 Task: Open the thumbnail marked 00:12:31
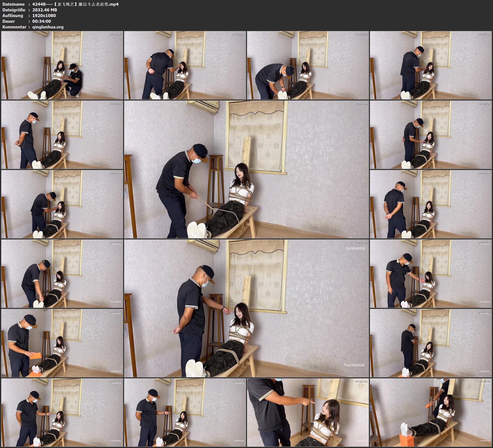click(431, 135)
